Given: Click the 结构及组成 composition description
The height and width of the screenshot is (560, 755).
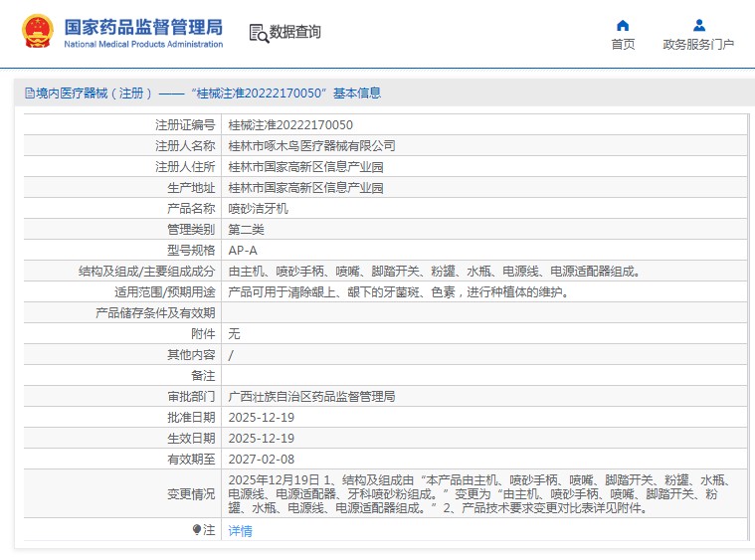Looking at the screenshot, I should pyautogui.click(x=435, y=272).
